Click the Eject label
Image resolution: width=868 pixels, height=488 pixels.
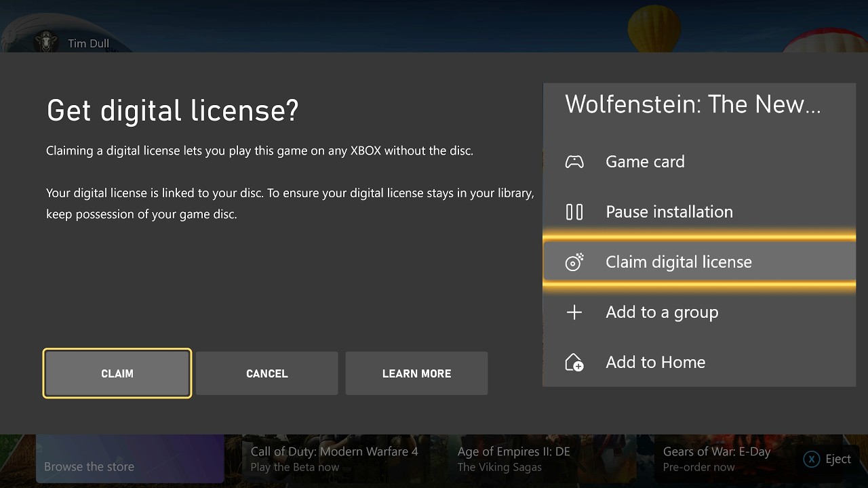coord(838,459)
